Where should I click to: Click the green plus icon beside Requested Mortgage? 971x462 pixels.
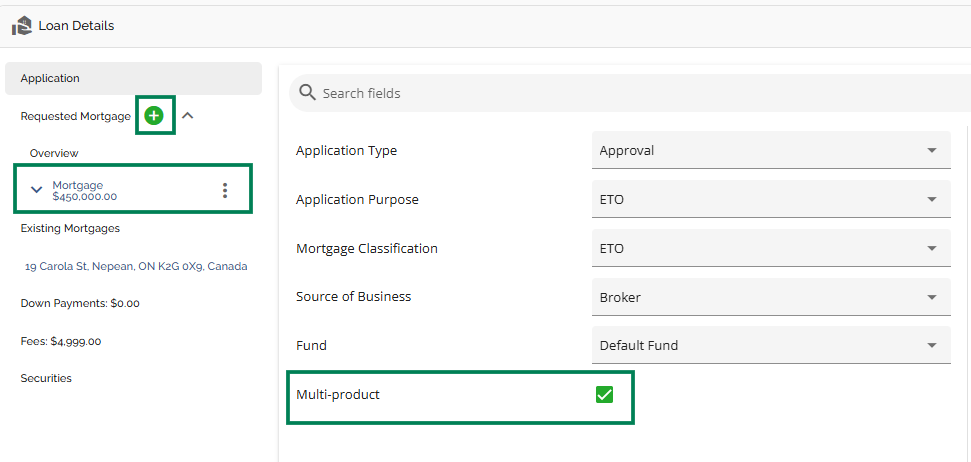(154, 115)
